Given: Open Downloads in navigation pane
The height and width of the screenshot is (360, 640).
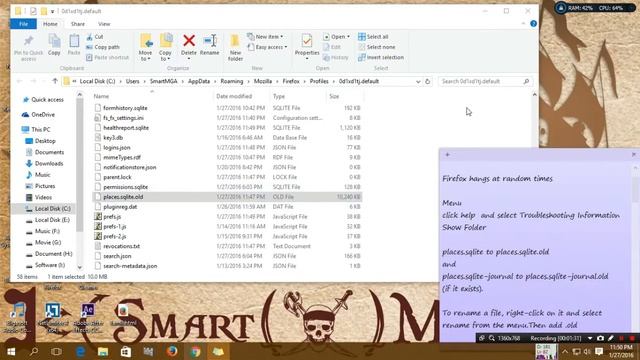Looking at the screenshot, I should pyautogui.click(x=49, y=163).
